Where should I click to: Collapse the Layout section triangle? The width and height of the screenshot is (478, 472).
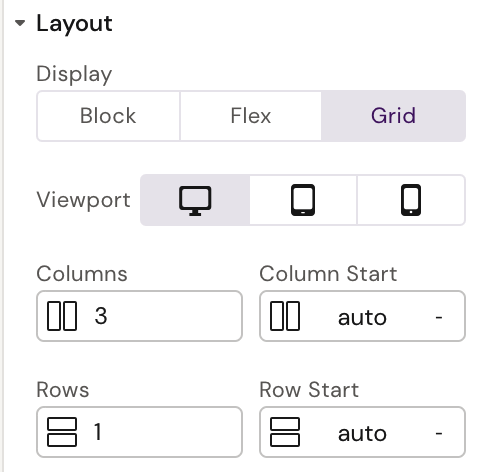[20, 23]
